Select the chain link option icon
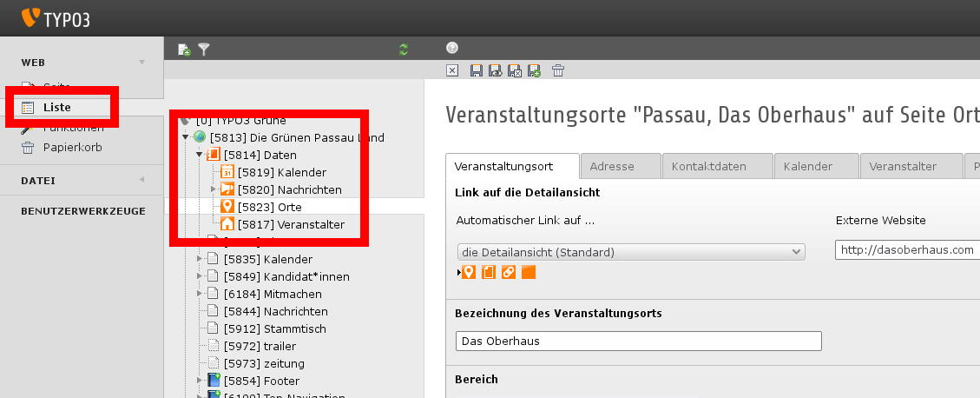 (x=509, y=273)
